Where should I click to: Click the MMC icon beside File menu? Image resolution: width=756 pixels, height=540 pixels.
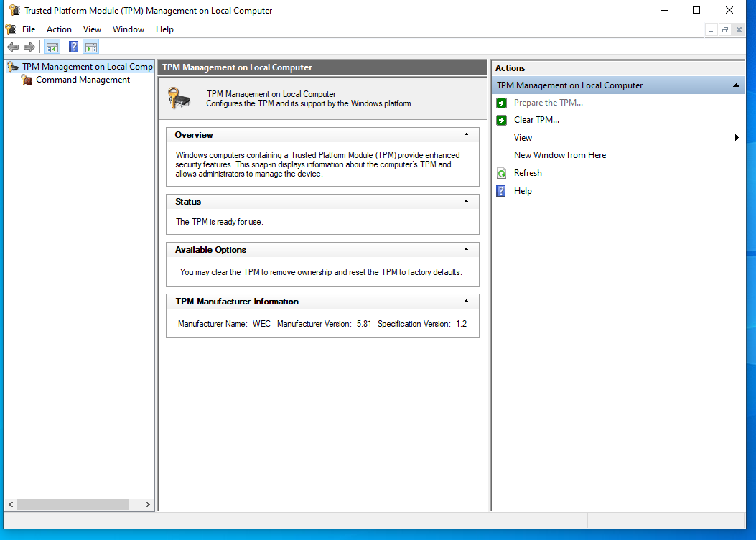11,29
